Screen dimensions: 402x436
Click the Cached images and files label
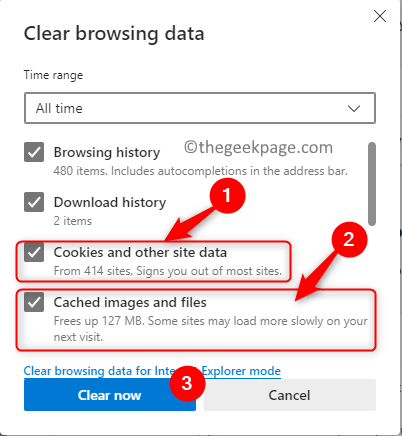tap(130, 302)
